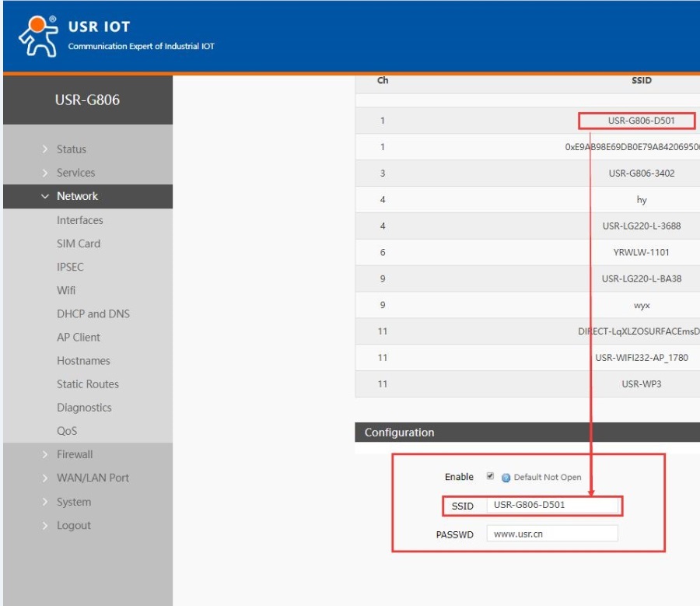Viewport: 700px width, 606px height.
Task: Click the PASSWD input field
Action: (x=552, y=534)
